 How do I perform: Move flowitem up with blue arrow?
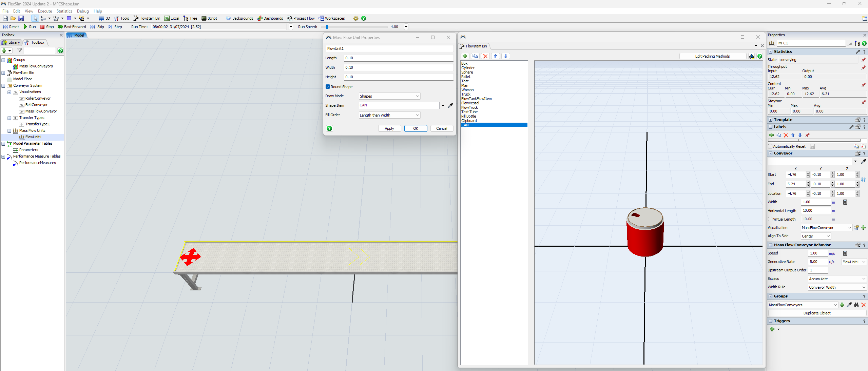(x=495, y=56)
